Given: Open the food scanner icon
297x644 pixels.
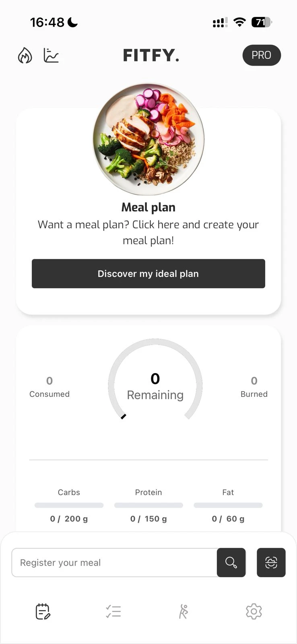Looking at the screenshot, I should pos(271,563).
